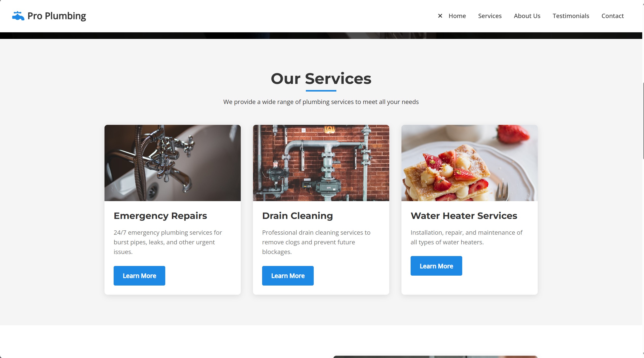Open the Contact navigation link
The image size is (644, 358).
(x=612, y=16)
